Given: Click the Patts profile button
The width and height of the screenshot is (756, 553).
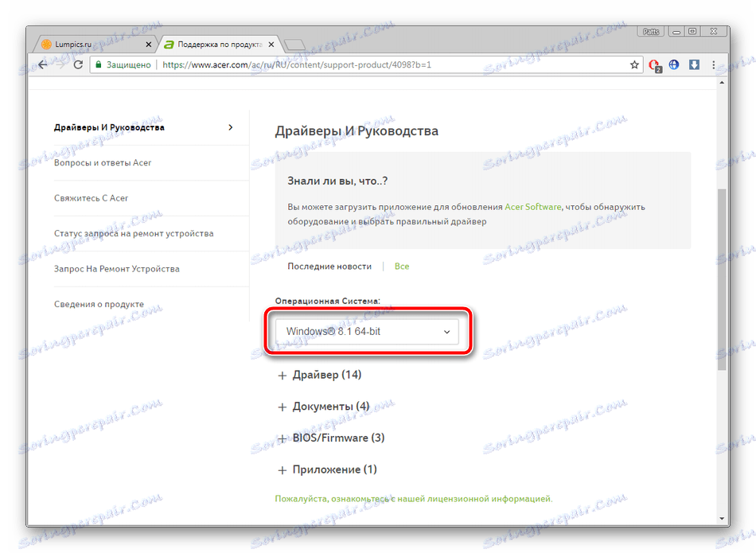Looking at the screenshot, I should [x=650, y=31].
